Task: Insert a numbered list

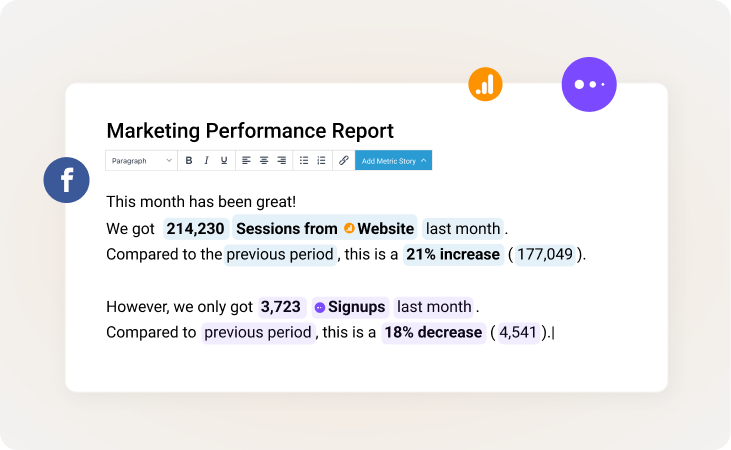Action: pos(321,160)
